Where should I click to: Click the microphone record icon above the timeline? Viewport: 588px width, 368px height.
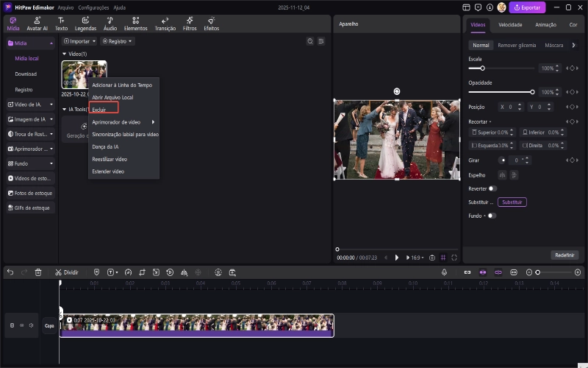(x=445, y=272)
